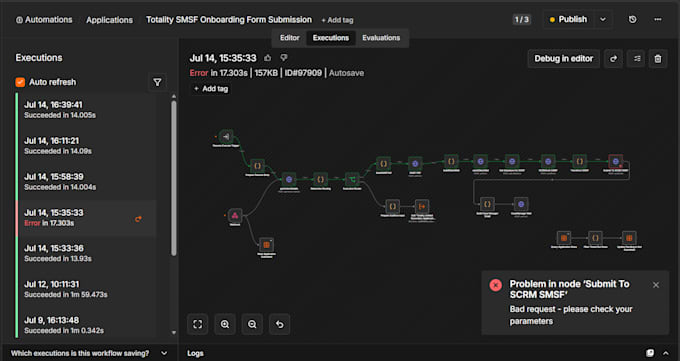Select the purple HTTP node feeding the routing code node

pos(289,179)
